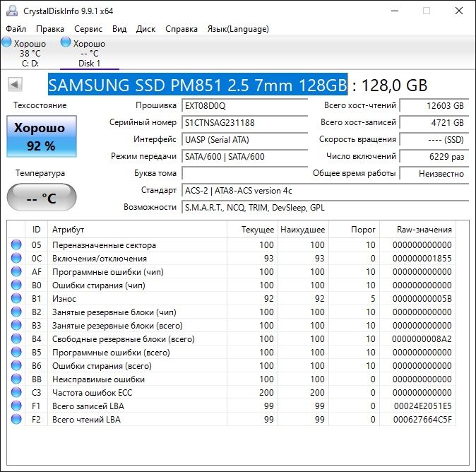Viewport: 476px width, 472px height.
Task: Click status icon of Ошибки стирания (чип) row
Action: coord(16,285)
